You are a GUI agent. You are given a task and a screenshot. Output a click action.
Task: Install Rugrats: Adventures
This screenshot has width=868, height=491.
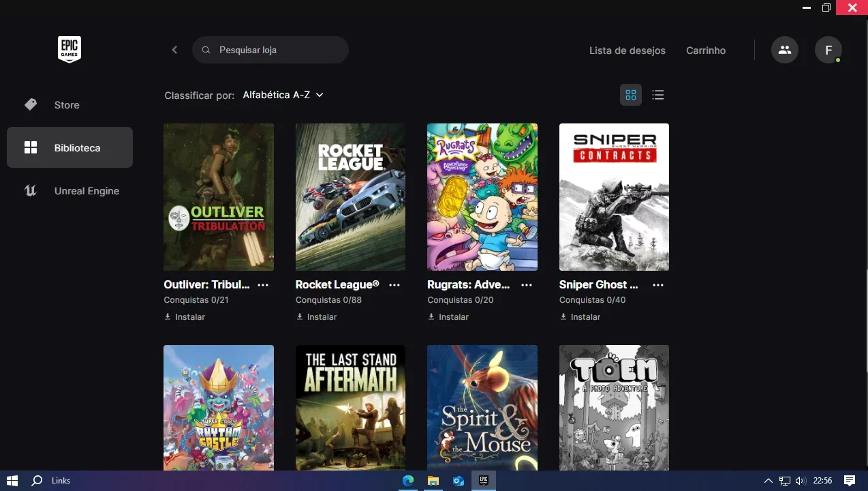pyautogui.click(x=448, y=316)
